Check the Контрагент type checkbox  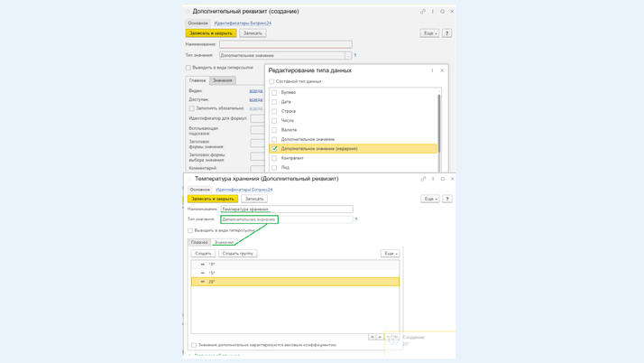(274, 158)
